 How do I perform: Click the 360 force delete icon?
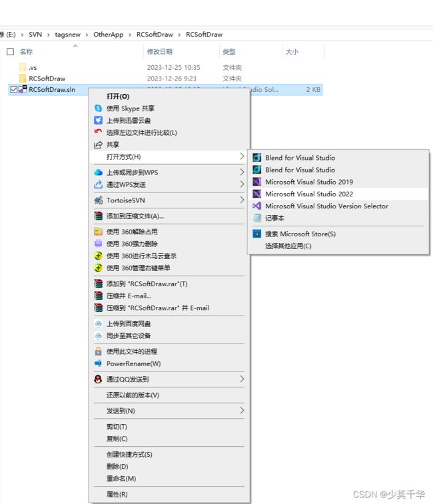98,244
